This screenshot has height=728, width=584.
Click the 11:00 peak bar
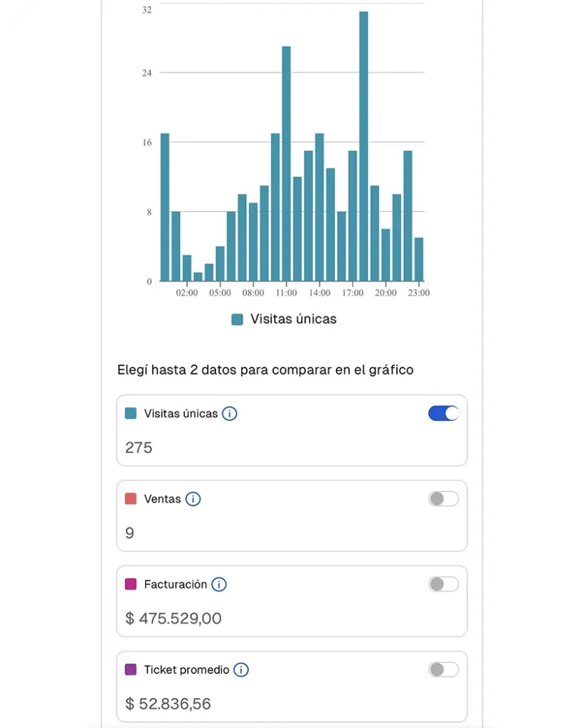pos(287,164)
